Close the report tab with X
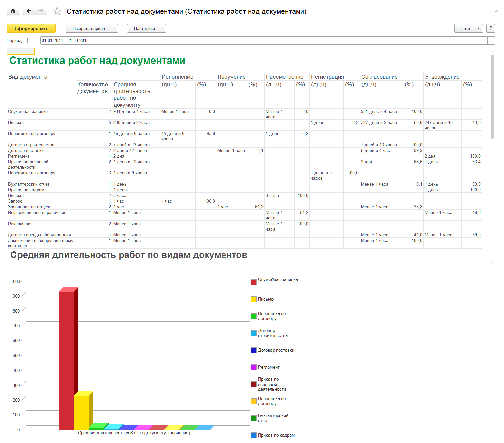The image size is (504, 443). [496, 11]
